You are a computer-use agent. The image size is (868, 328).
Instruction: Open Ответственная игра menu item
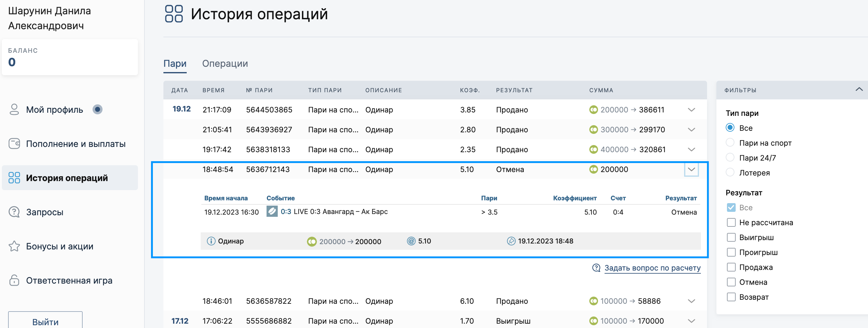69,280
